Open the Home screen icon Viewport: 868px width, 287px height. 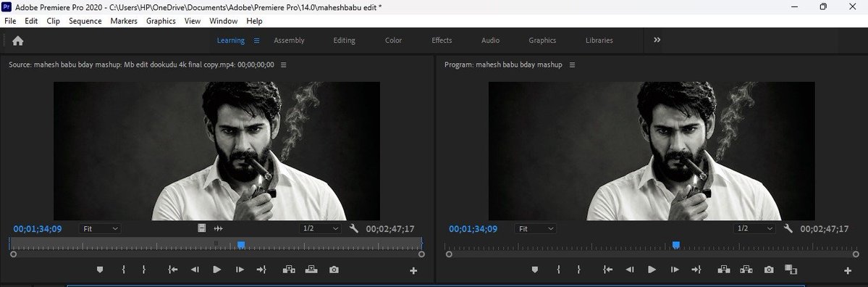(x=17, y=41)
